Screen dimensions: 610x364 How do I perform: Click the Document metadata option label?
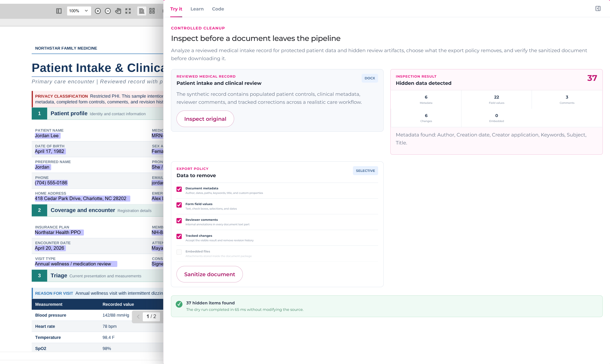[x=202, y=188]
